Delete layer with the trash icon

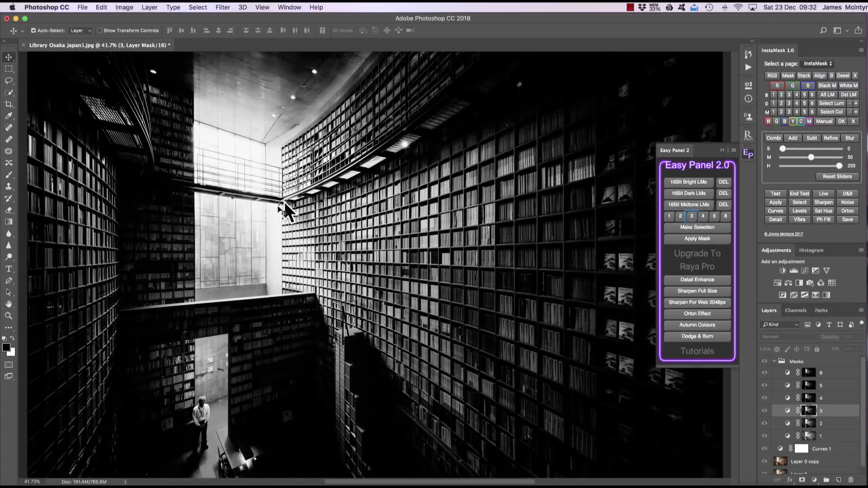point(851,480)
